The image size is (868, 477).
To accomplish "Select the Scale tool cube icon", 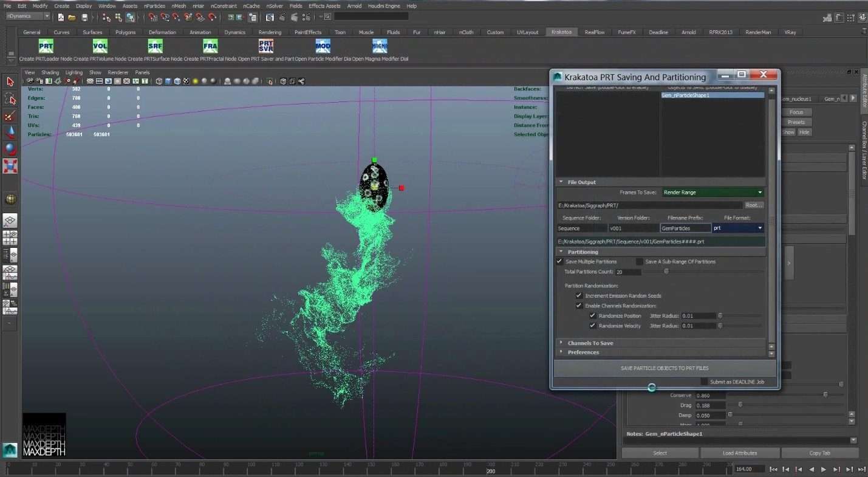I will pyautogui.click(x=10, y=166).
